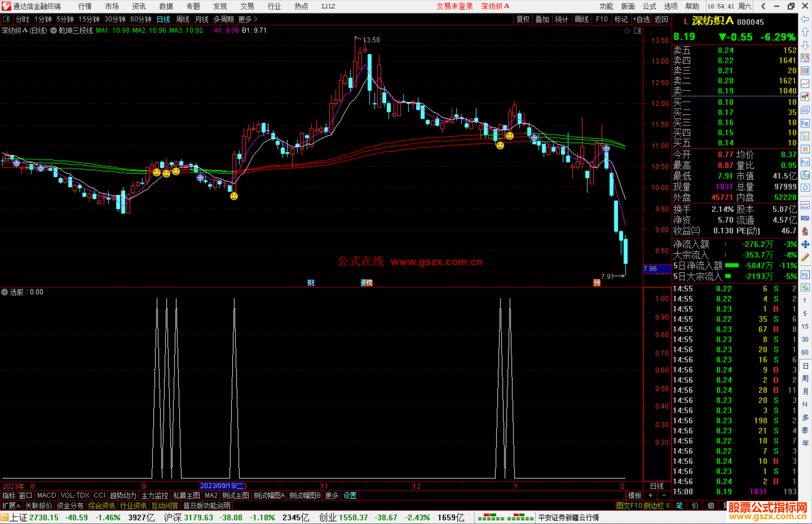Open the F10 company info sidebar icon
The width and height of the screenshot is (812, 524).
805,123
